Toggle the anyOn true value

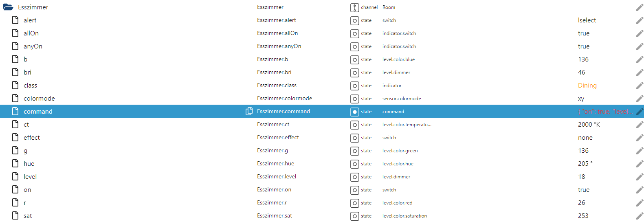pyautogui.click(x=583, y=46)
